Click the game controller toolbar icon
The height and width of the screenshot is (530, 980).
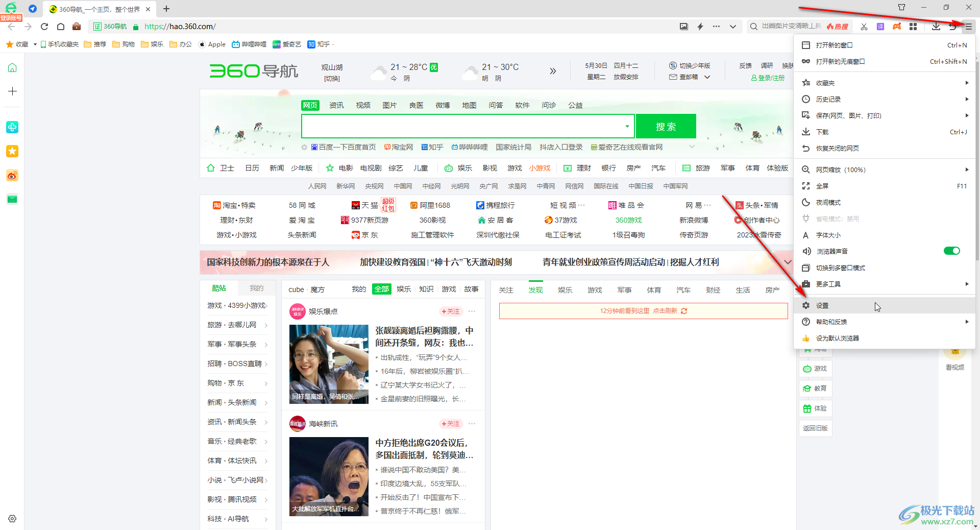pos(897,27)
